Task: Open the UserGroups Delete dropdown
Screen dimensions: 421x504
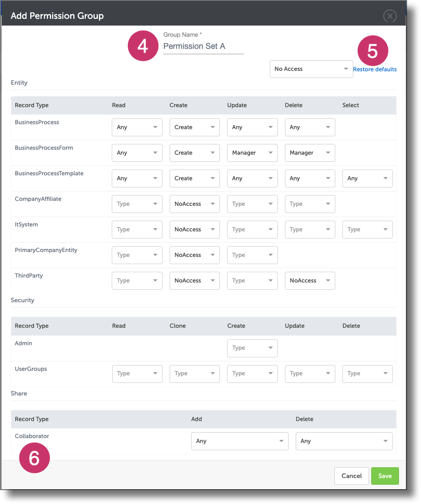Action: [x=367, y=374]
